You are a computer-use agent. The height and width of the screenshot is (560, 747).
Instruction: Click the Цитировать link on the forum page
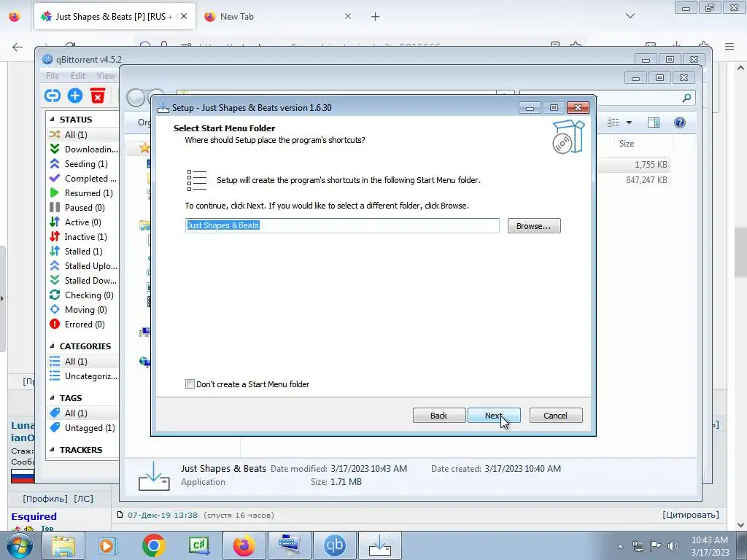[x=690, y=515]
